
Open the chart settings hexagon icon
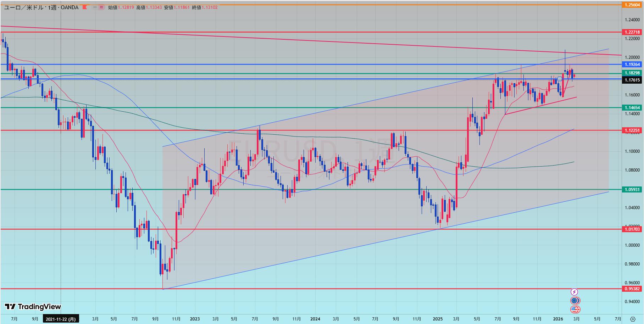click(633, 319)
